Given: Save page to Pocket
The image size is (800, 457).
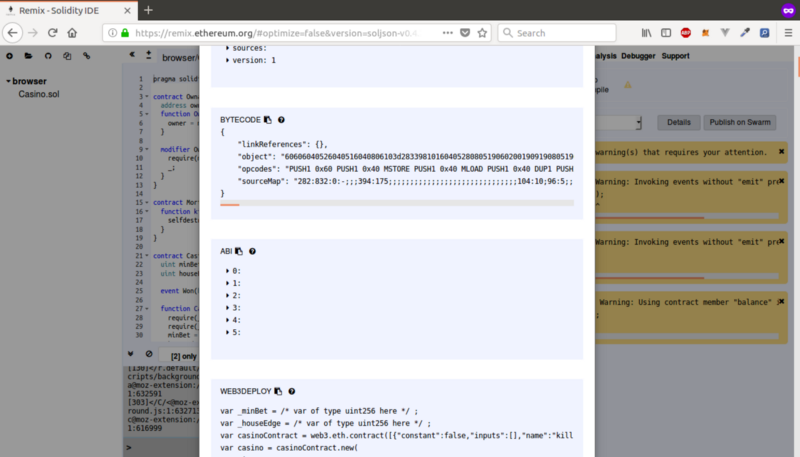Looking at the screenshot, I should (x=465, y=33).
